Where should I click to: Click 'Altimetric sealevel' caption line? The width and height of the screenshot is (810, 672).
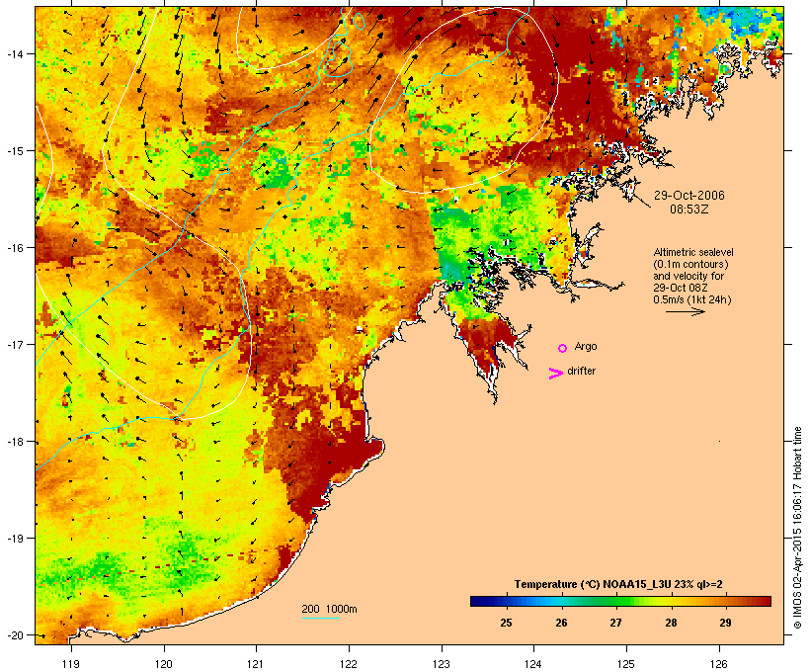(693, 252)
